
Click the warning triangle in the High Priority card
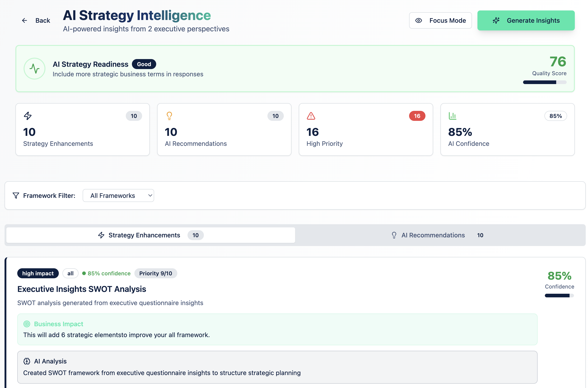click(x=311, y=116)
